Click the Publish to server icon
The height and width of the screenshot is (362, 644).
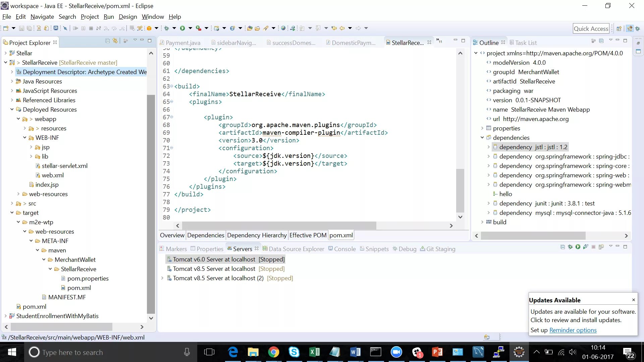(x=601, y=247)
